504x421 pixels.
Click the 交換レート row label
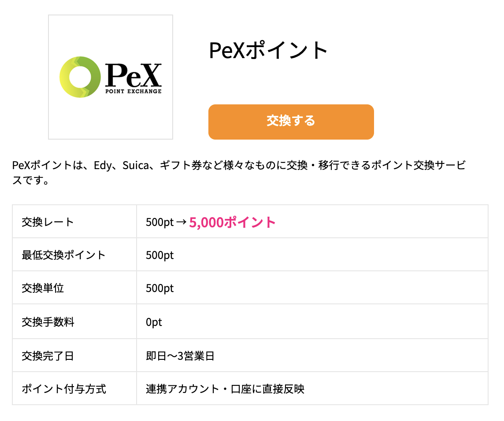coord(48,222)
